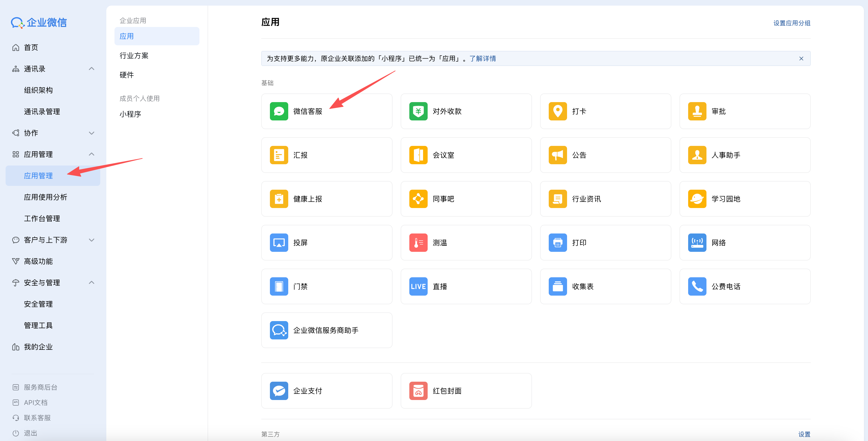868x441 pixels.
Task: Select the 应用 tab under 企业应用
Action: pyautogui.click(x=157, y=36)
